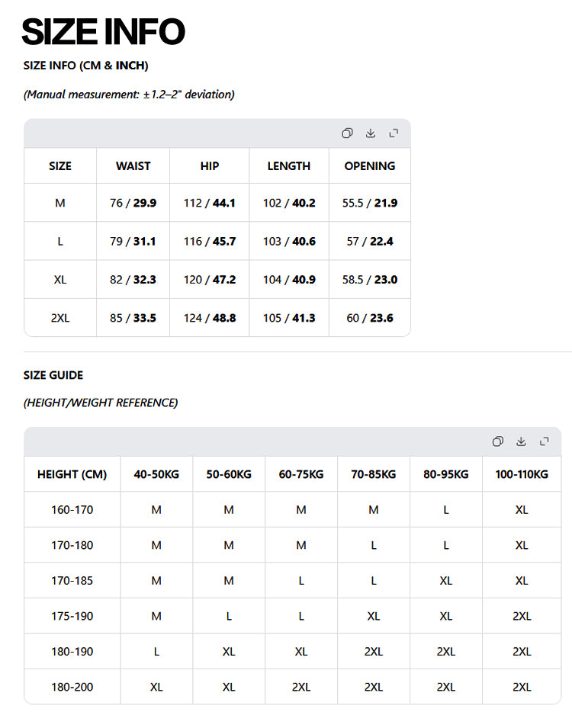Click the 2XL waist value 85 / 33.5

(x=133, y=318)
